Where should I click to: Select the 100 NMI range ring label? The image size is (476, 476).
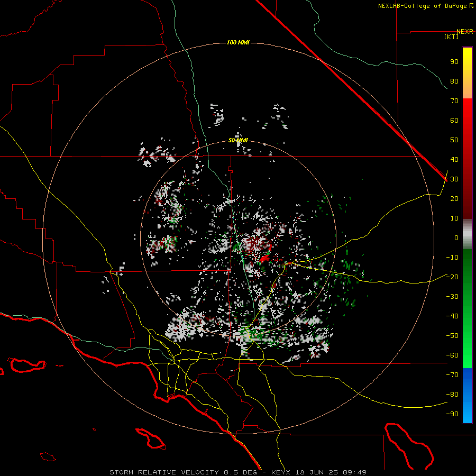coord(238,42)
